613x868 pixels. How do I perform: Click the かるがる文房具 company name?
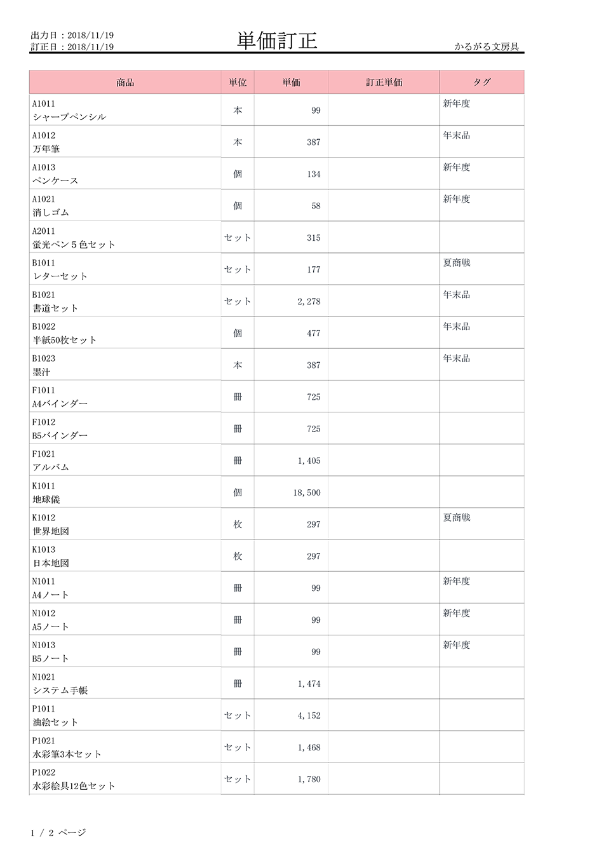(x=487, y=46)
